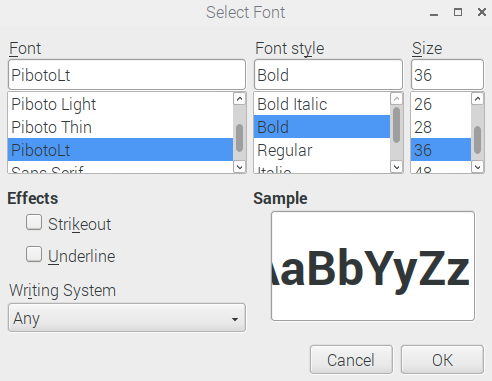Screen dimensions: 492x381
Task: Click the Font name input field
Action: [x=127, y=75]
